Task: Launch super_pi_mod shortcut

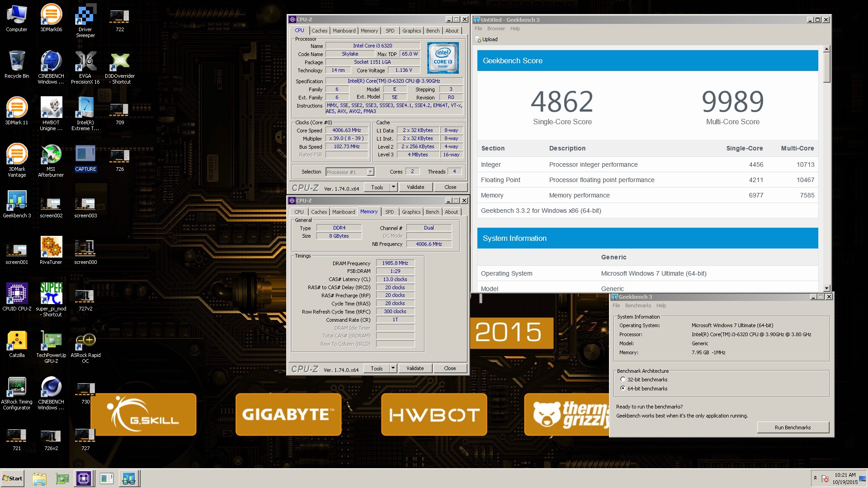Action: (51, 300)
